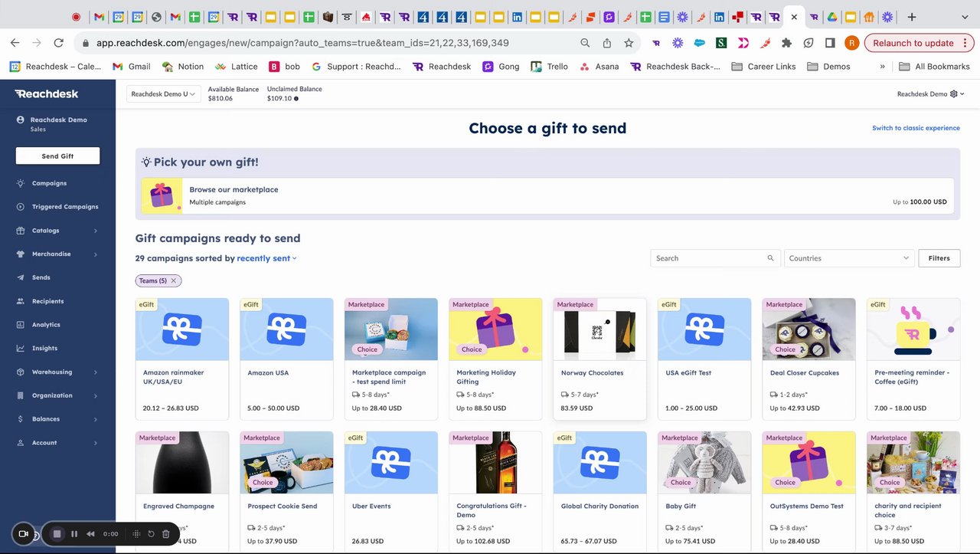Image resolution: width=980 pixels, height=554 pixels.
Task: Close the current browser tab
Action: [794, 17]
